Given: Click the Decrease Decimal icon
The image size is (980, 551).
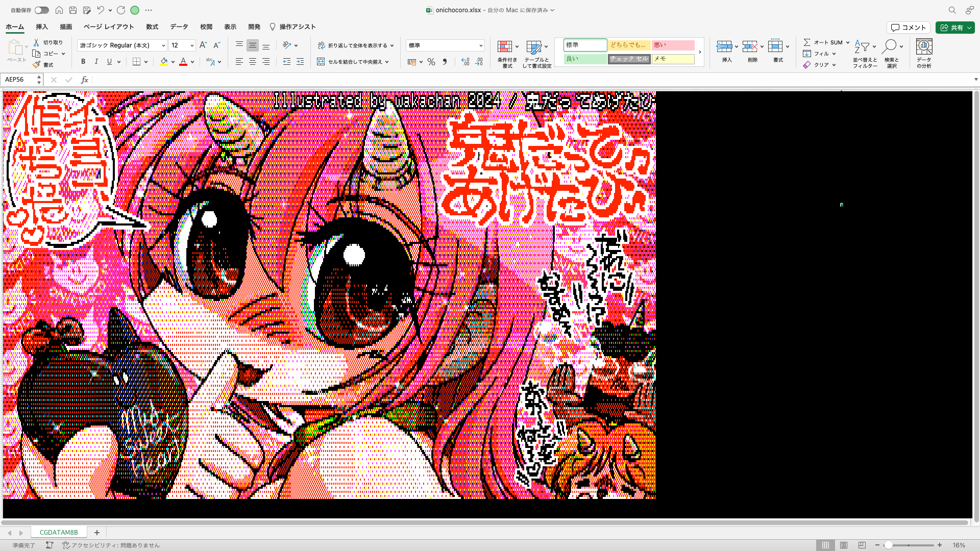Looking at the screenshot, I should point(479,62).
